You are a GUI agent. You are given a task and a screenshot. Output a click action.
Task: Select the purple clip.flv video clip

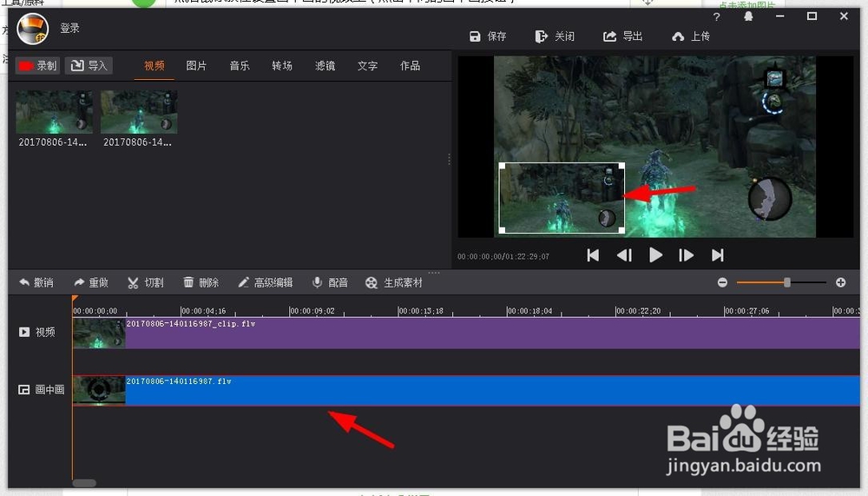465,334
